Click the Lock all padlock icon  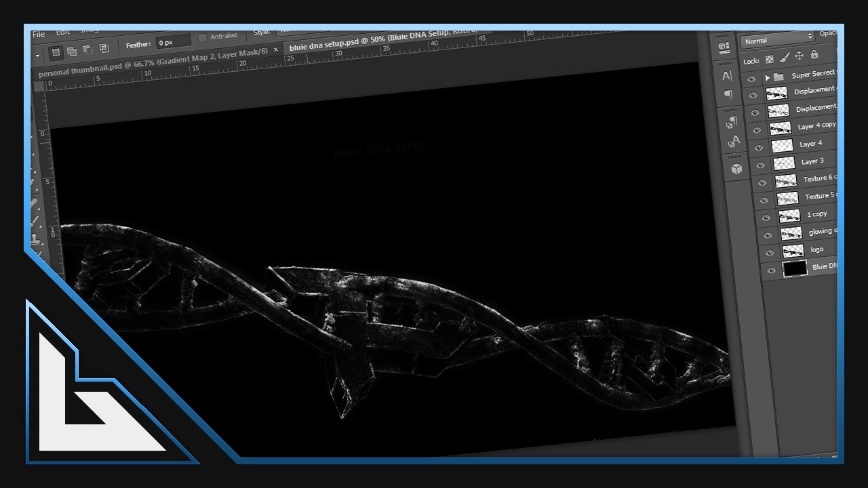tap(814, 55)
